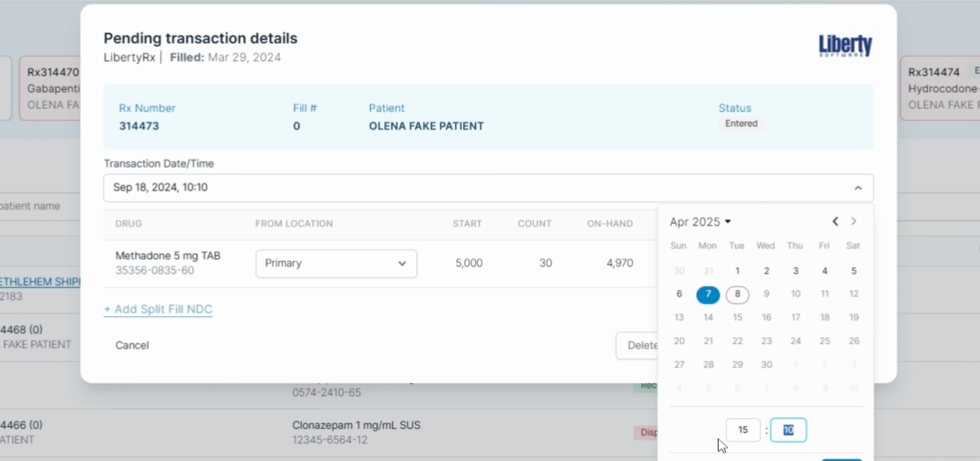Select April 6 in the calendar
This screenshot has width=980, height=461.
click(x=679, y=294)
